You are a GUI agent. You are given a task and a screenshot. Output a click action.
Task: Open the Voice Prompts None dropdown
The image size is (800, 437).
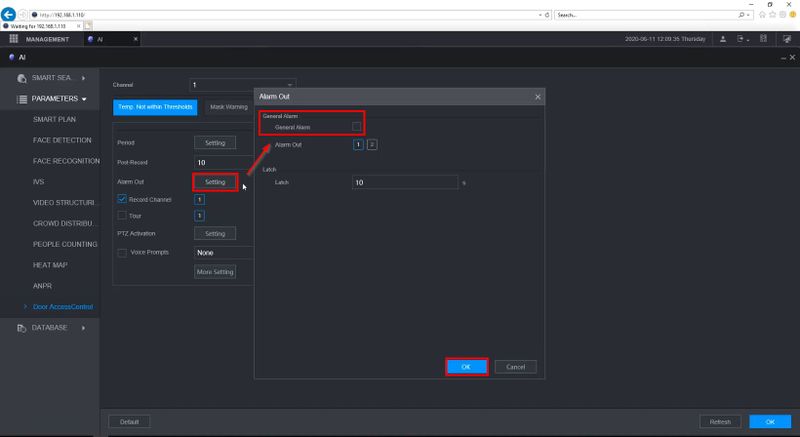point(224,252)
